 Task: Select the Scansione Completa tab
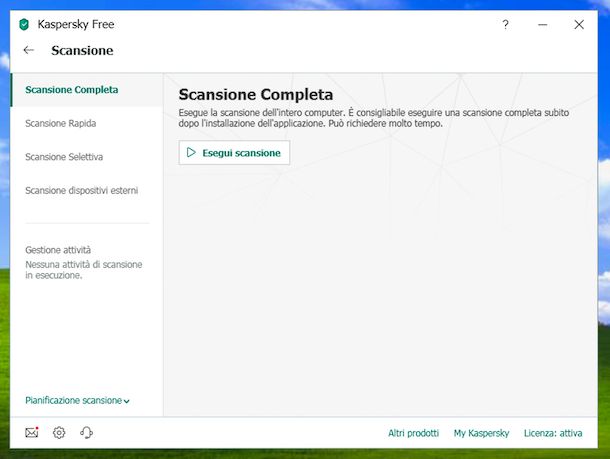point(87,90)
